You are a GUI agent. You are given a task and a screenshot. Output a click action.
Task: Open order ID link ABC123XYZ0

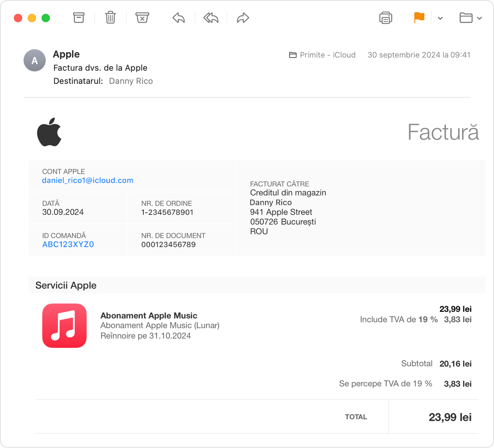click(x=68, y=244)
